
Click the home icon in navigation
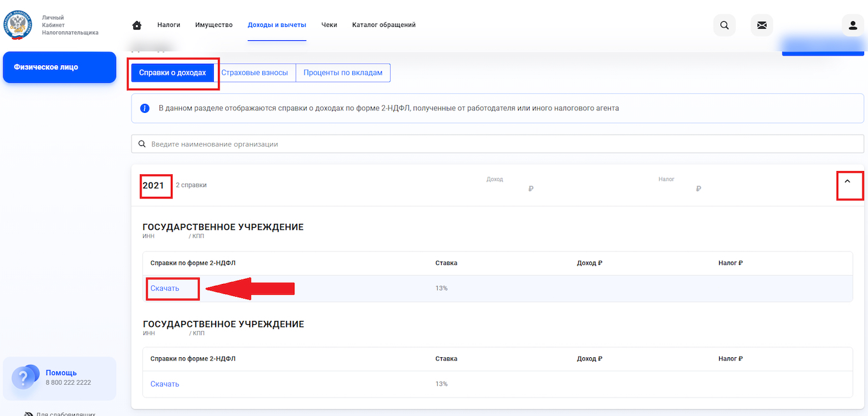137,26
